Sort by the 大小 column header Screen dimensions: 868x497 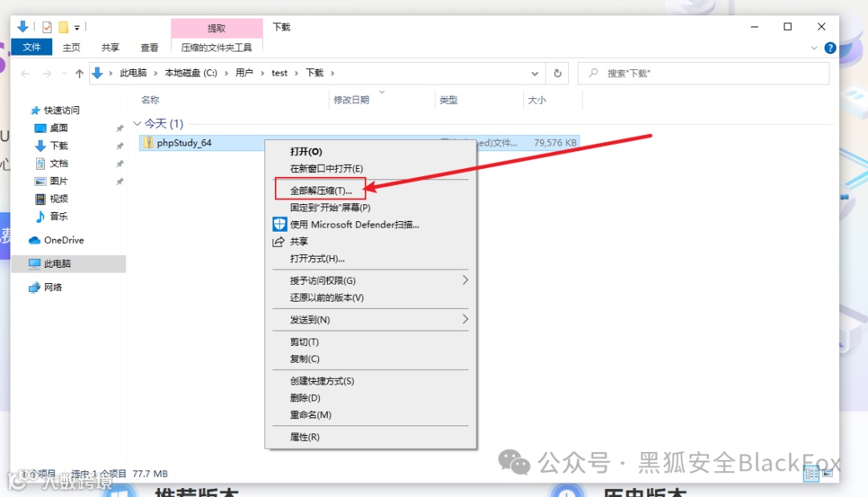(x=536, y=100)
